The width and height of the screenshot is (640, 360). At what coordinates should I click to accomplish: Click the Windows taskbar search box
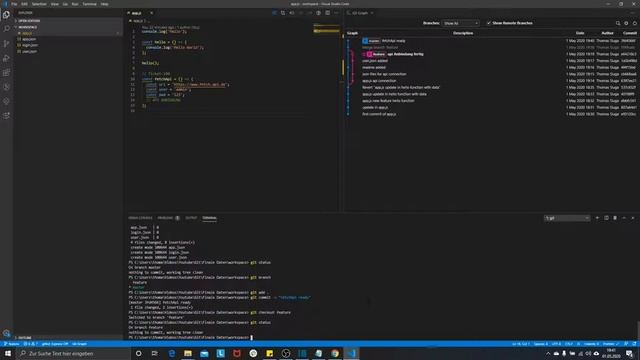73,353
